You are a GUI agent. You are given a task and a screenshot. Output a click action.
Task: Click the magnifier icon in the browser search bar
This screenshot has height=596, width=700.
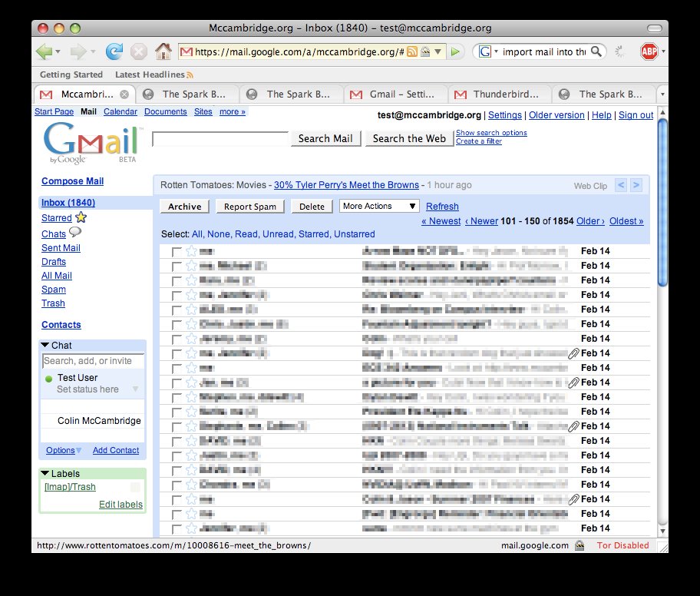(596, 51)
